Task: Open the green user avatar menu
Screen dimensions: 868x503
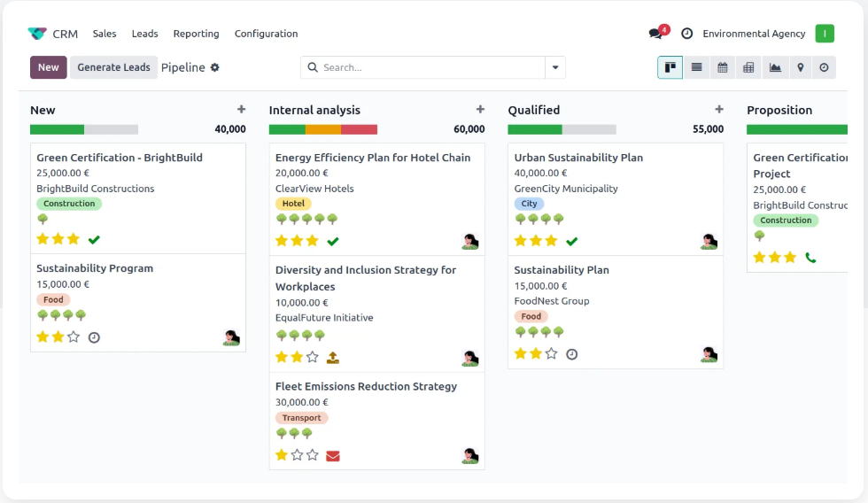Action: pyautogui.click(x=825, y=34)
